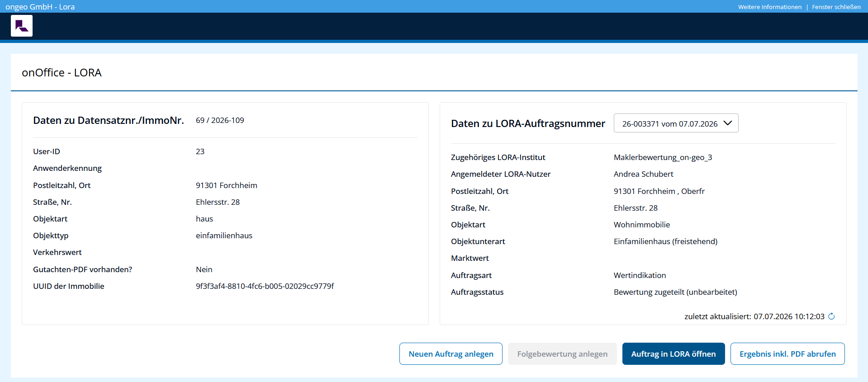Click the 'Objektunterart' label
Image resolution: width=868 pixels, height=382 pixels.
pos(478,241)
